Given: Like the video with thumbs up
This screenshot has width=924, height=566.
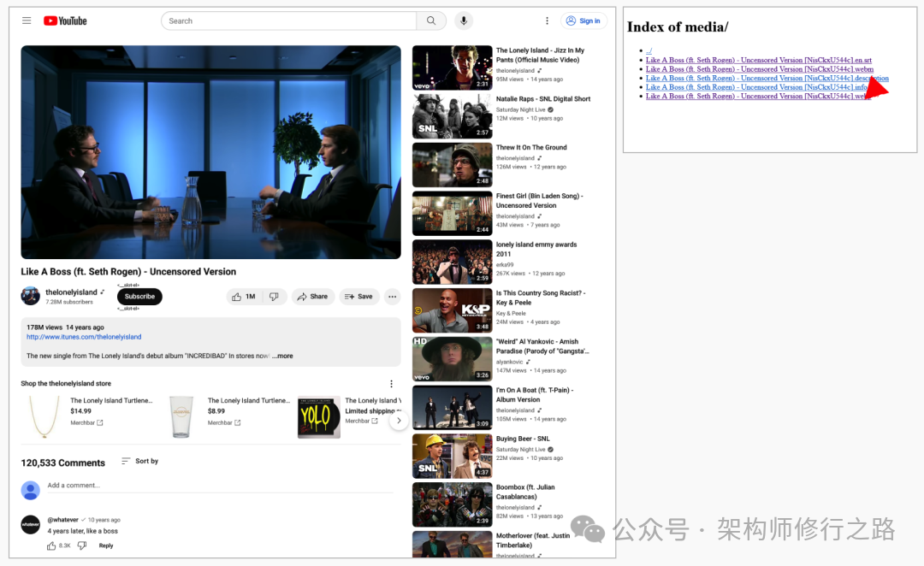Looking at the screenshot, I should click(x=244, y=297).
